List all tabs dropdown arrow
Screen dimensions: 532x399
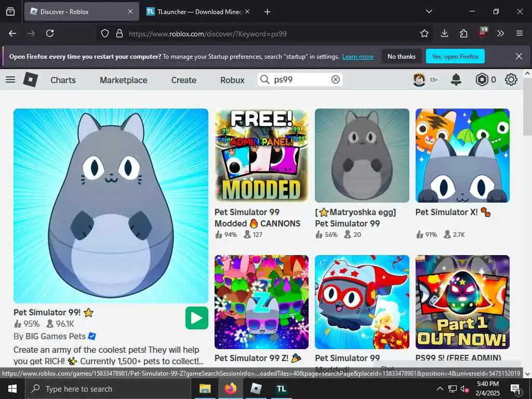pos(429,11)
